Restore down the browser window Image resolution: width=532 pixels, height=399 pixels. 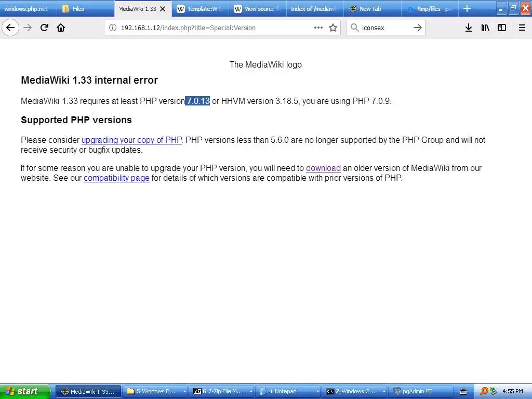(x=513, y=9)
